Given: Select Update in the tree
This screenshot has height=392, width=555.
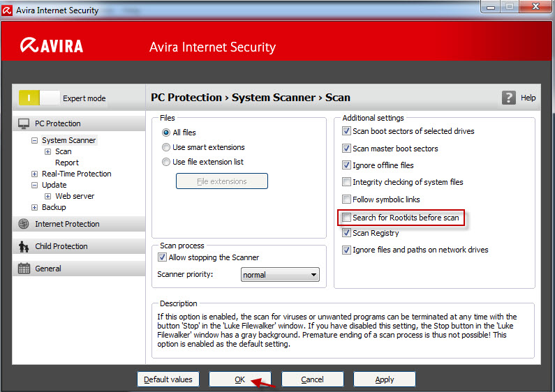Looking at the screenshot, I should coord(54,185).
